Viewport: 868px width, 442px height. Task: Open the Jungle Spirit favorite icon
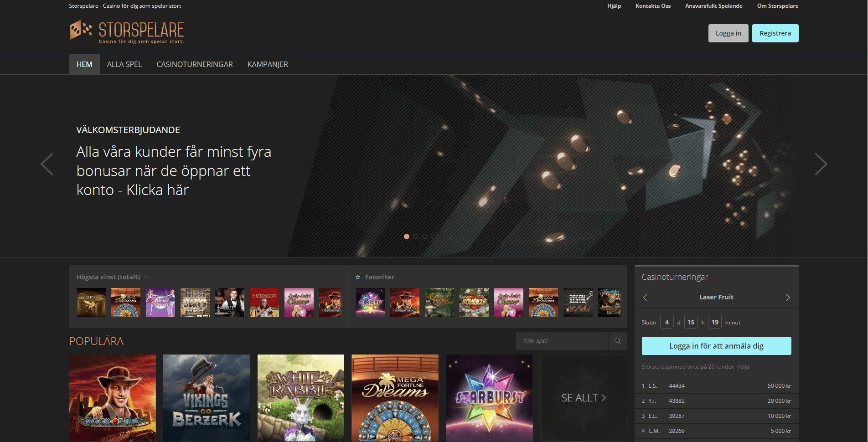click(x=610, y=303)
